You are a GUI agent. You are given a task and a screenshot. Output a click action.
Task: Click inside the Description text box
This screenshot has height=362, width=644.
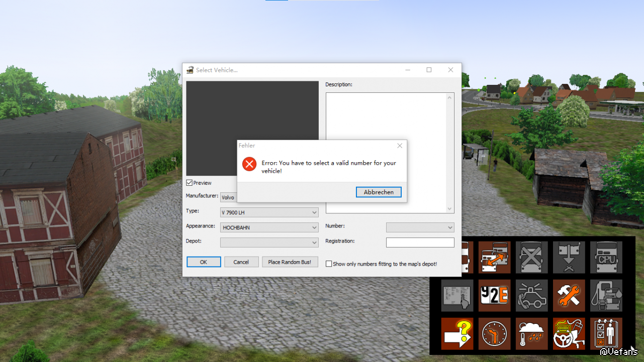tap(386, 153)
